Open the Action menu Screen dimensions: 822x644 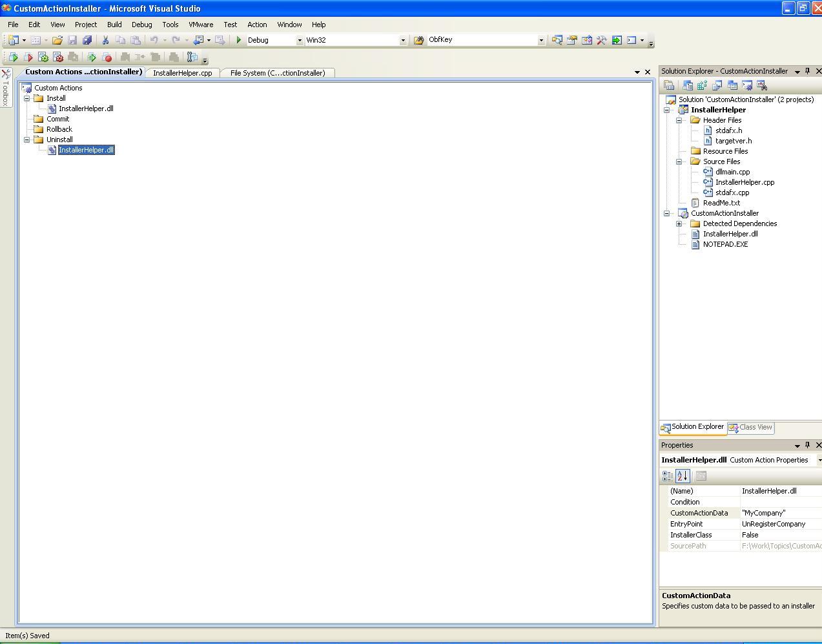point(257,25)
